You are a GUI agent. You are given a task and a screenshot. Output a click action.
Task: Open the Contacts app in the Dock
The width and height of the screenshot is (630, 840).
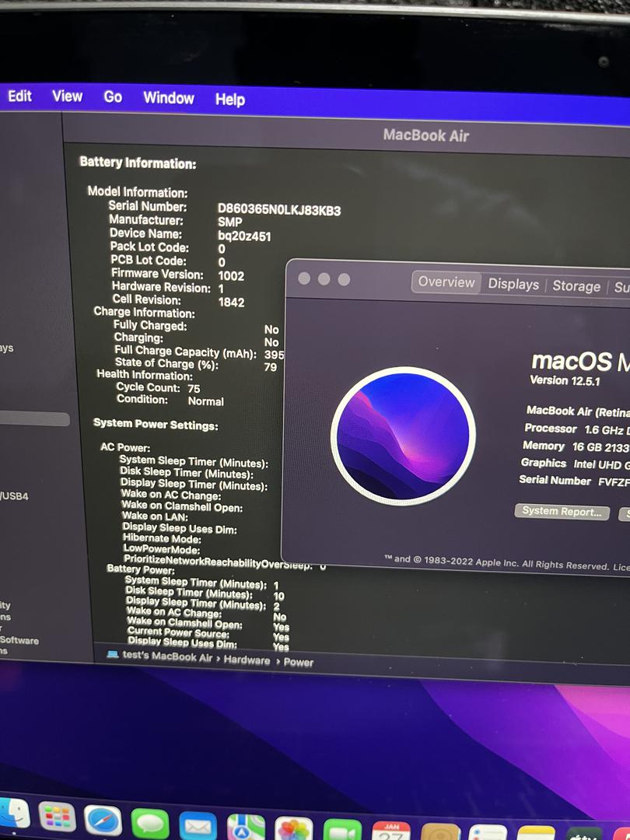pos(440,832)
